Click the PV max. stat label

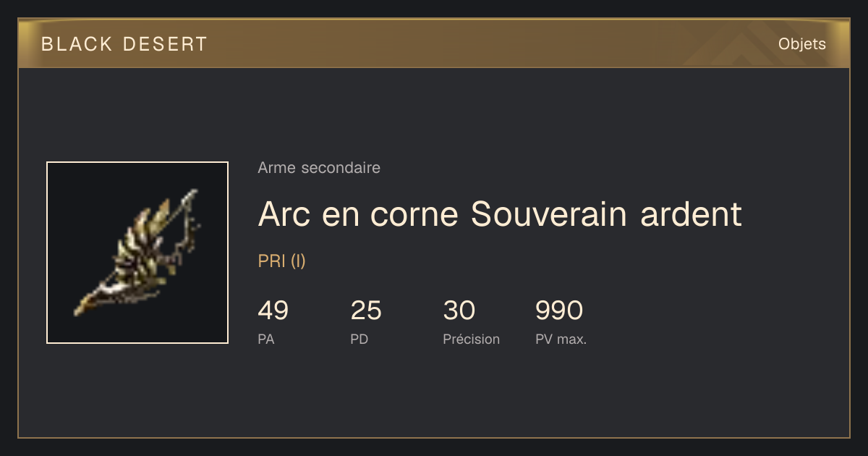pyautogui.click(x=561, y=339)
